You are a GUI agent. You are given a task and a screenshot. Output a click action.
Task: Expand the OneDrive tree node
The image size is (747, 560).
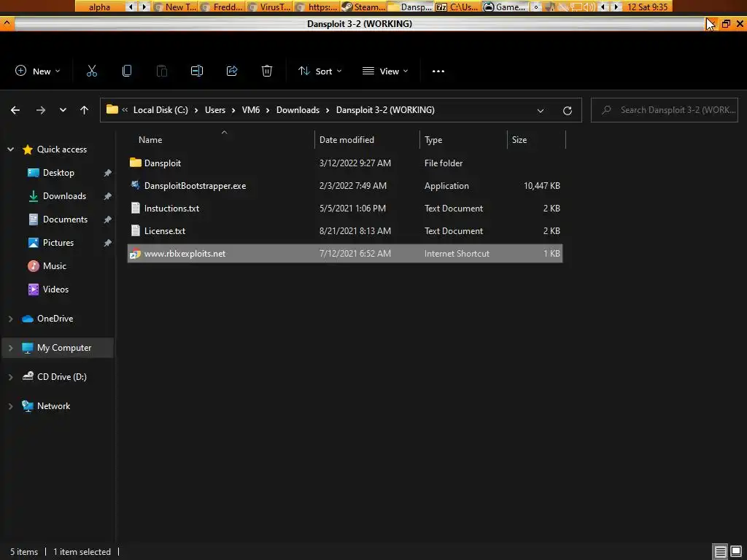click(10, 319)
